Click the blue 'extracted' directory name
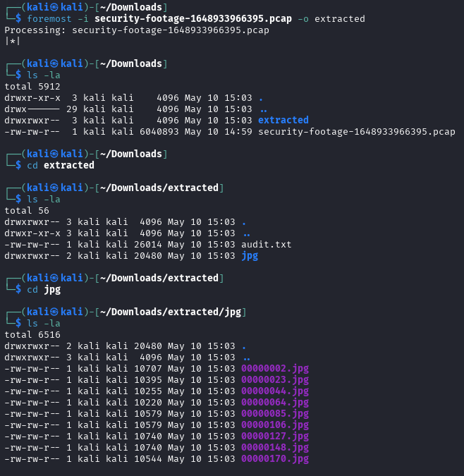This screenshot has height=476, width=464. click(283, 120)
